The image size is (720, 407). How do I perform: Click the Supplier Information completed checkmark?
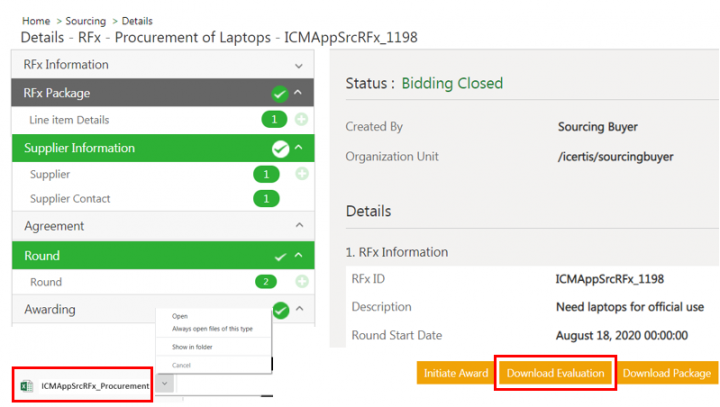280,149
